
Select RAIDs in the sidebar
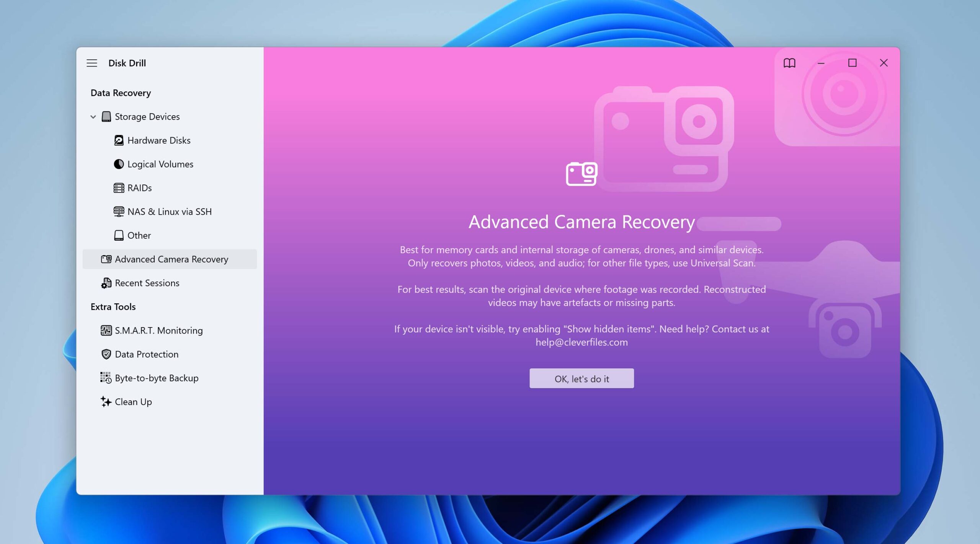click(170, 188)
